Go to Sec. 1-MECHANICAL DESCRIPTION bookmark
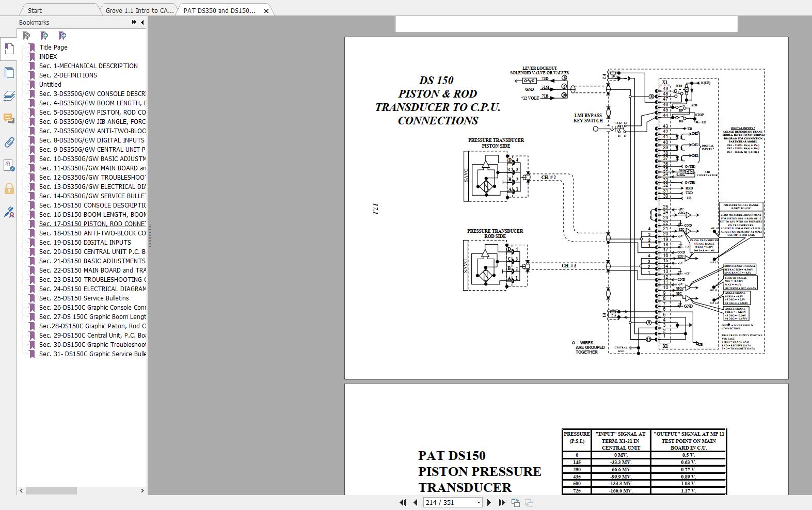The height and width of the screenshot is (510, 812). tap(88, 66)
